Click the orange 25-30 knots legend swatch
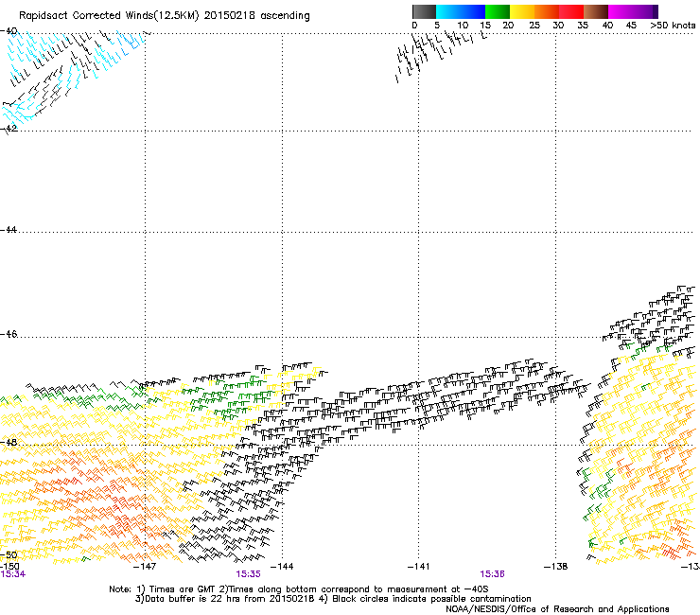Image resolution: width=700 pixels, height=615 pixels. [547, 11]
